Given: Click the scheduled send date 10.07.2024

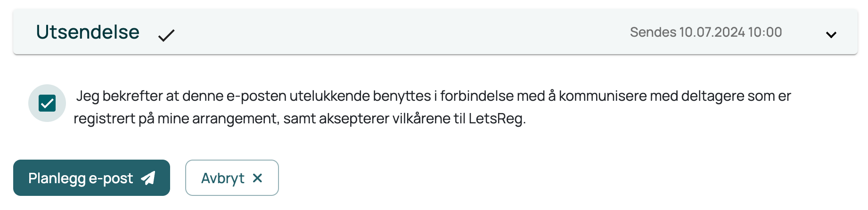Looking at the screenshot, I should click(x=712, y=32).
